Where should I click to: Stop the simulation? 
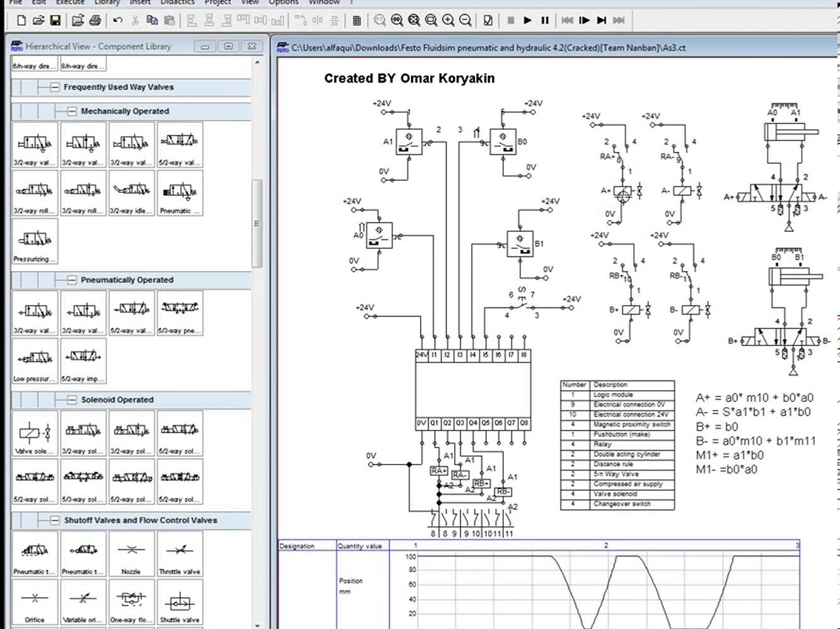click(512, 20)
